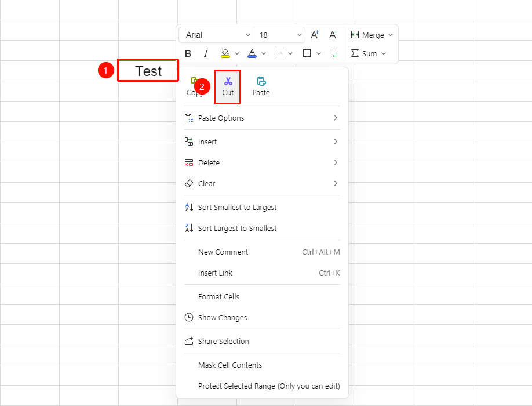The height and width of the screenshot is (406, 532).
Task: Click the Paste icon
Action: pyautogui.click(x=261, y=81)
